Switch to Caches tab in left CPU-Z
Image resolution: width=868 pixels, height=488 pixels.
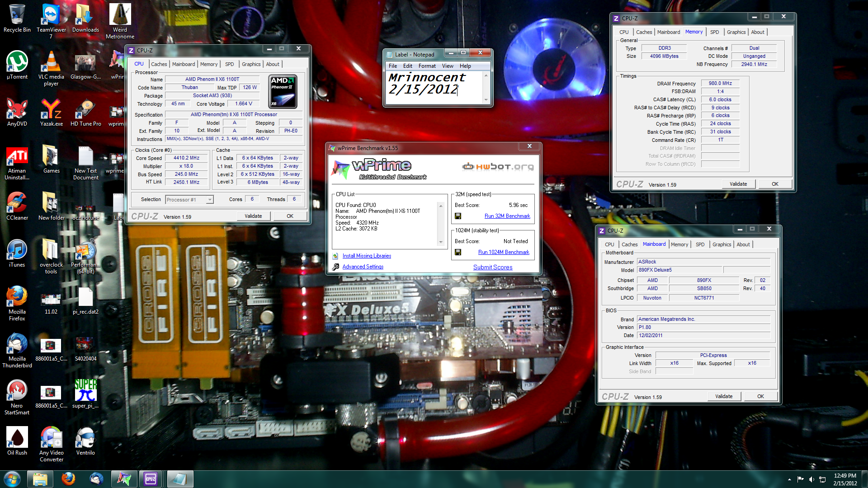pyautogui.click(x=159, y=64)
